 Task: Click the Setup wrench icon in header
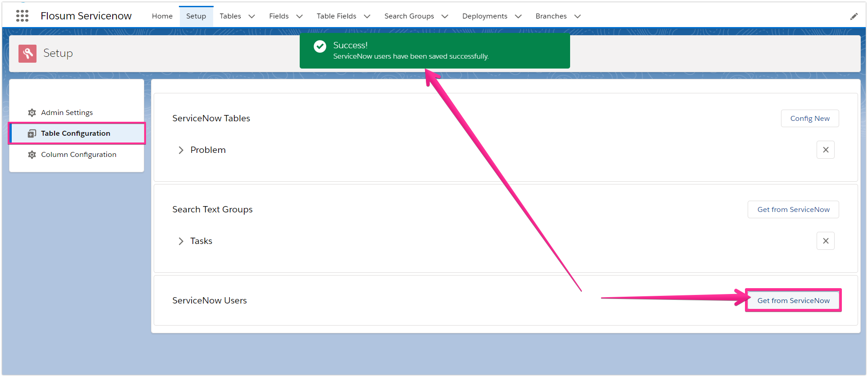pyautogui.click(x=27, y=53)
